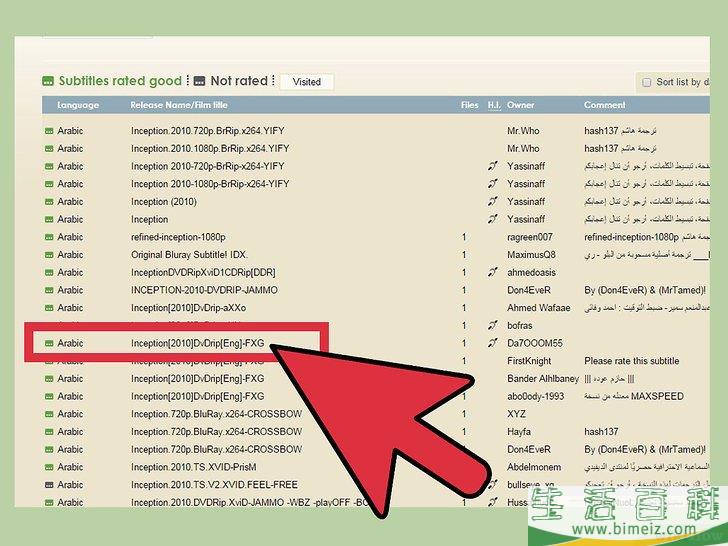Click the H.I. column header
728x546 pixels.
[x=494, y=105]
